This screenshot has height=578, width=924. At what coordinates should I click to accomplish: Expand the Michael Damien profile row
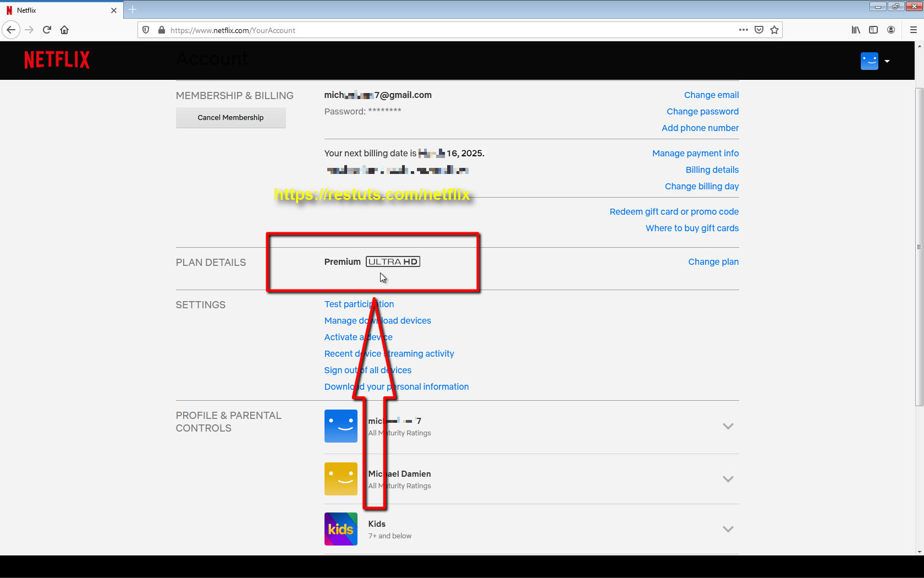728,479
